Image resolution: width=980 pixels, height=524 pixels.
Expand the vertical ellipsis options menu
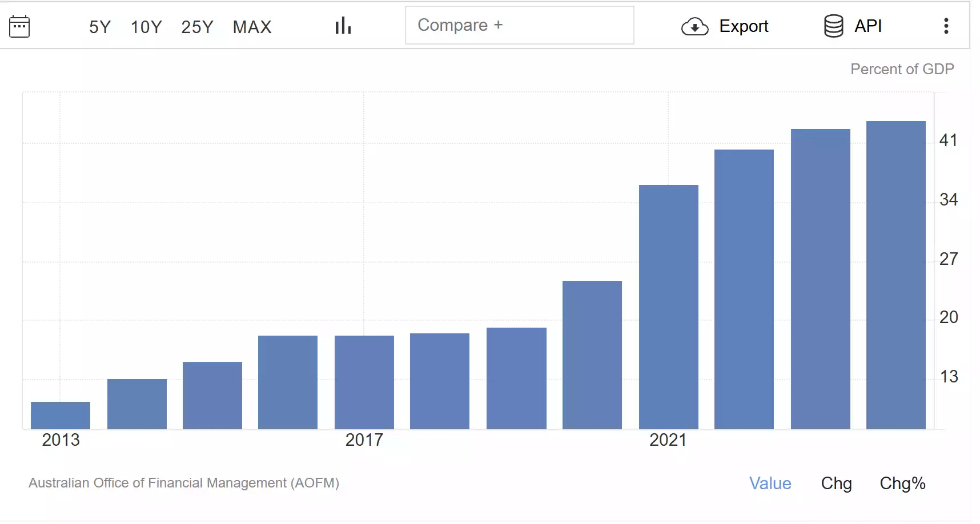pyautogui.click(x=946, y=26)
